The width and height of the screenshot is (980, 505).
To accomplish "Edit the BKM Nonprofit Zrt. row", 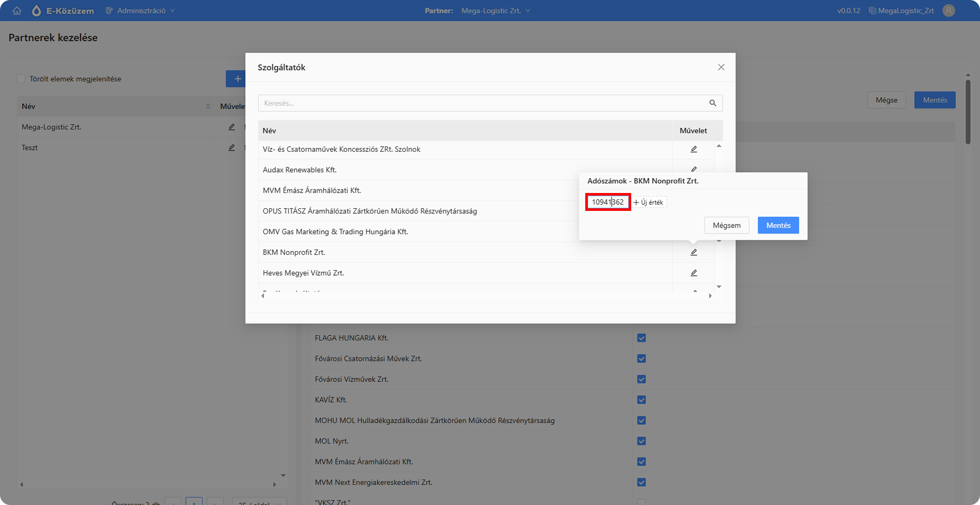I will coord(694,252).
